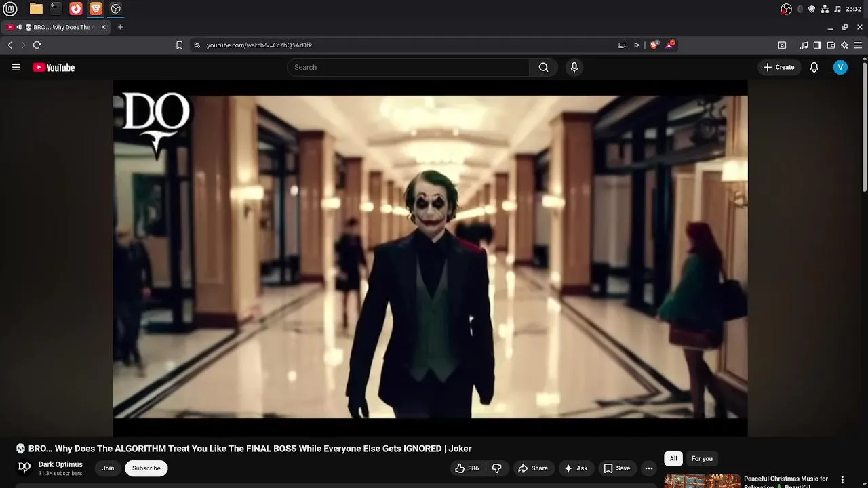Click the '11.3K subscribers' text
The image size is (868, 488).
click(60, 474)
